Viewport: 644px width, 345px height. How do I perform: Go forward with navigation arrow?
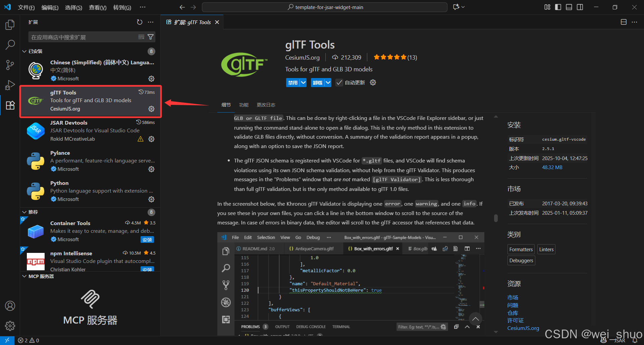193,7
